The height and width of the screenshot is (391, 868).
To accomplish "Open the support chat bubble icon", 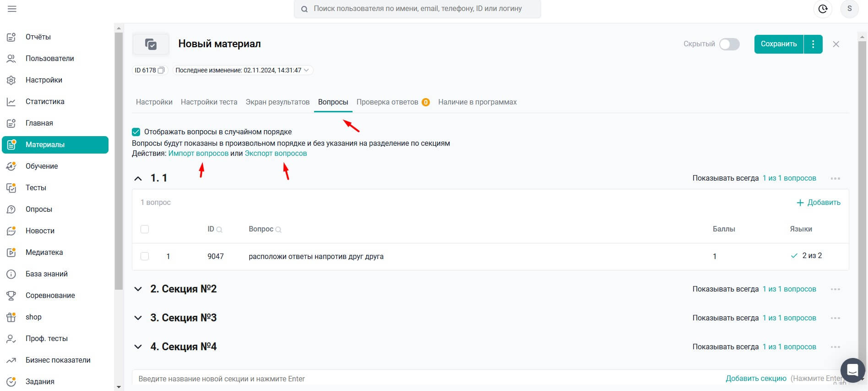I will pyautogui.click(x=852, y=370).
